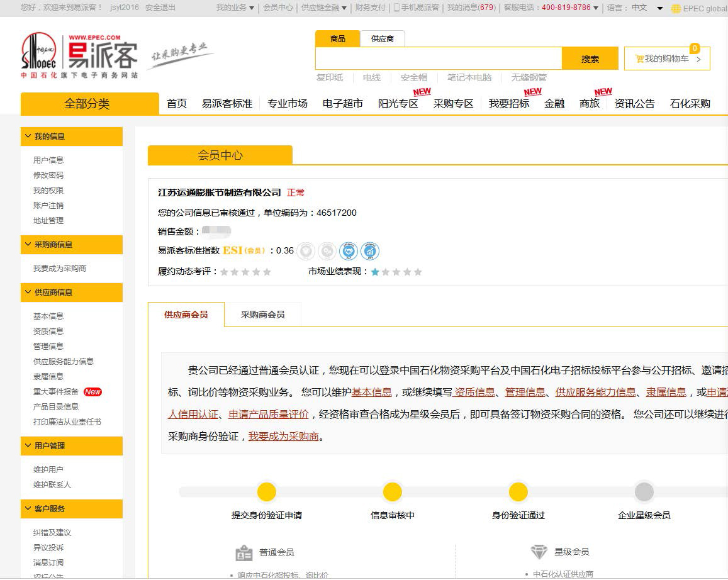This screenshot has width=728, height=580.
Task: Open 资讯公告 navigation item
Action: (635, 103)
